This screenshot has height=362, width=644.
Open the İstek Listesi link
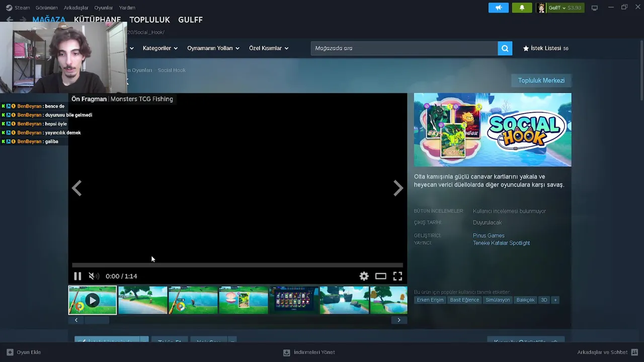click(x=546, y=48)
